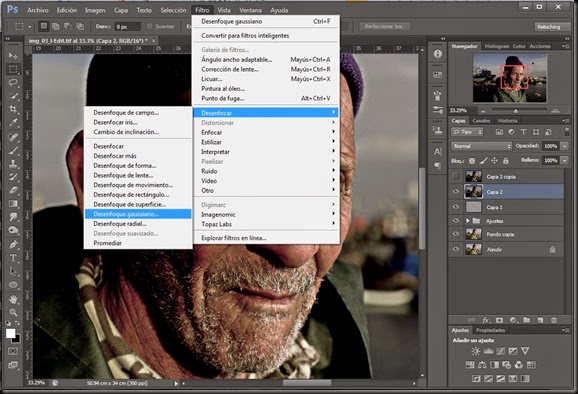Create new group folder icon
This screenshot has height=394, width=578.
coord(526,320)
